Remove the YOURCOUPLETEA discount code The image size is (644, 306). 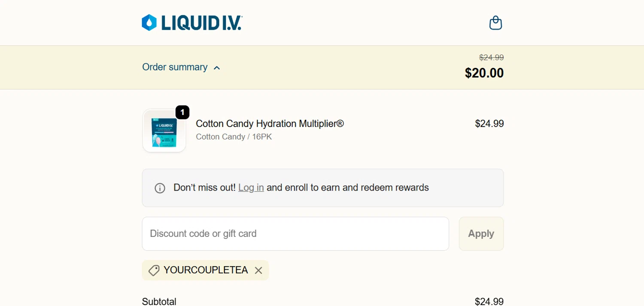258,270
